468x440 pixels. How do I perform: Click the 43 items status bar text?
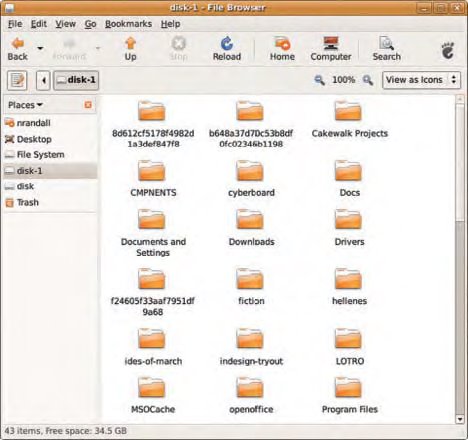[x=65, y=431]
